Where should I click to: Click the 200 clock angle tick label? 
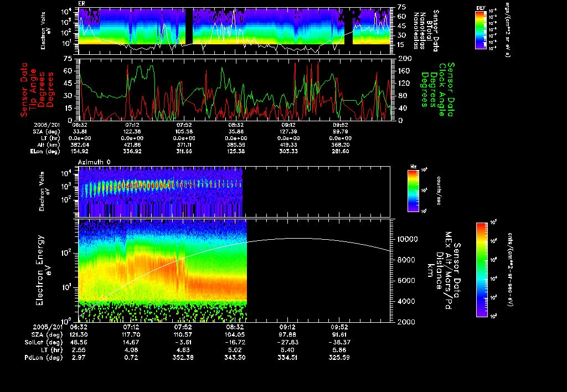(x=405, y=59)
